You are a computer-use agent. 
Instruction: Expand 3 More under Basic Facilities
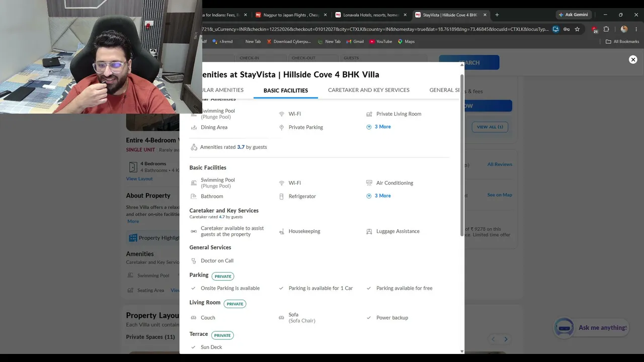tap(379, 196)
